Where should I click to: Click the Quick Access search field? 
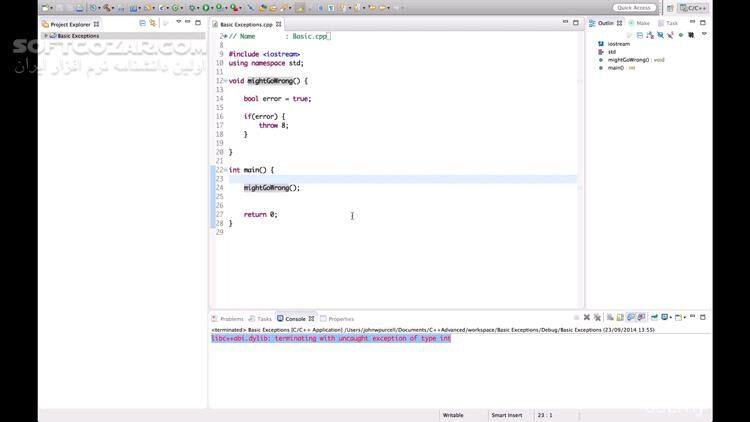(x=634, y=8)
